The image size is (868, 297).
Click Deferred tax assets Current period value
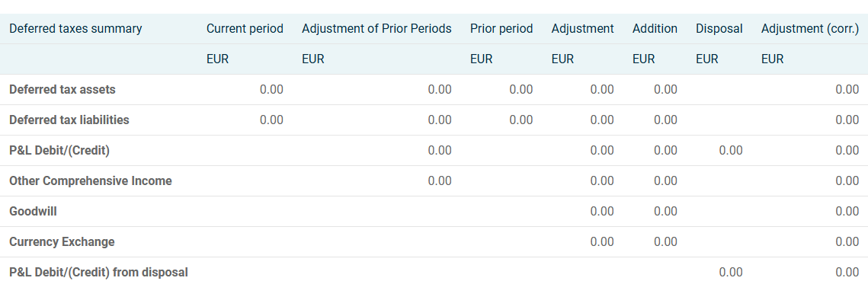click(271, 90)
